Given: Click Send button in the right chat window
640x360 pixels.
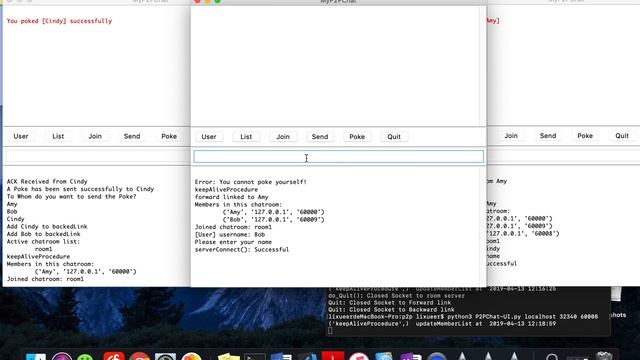Looking at the screenshot, I should pyautogui.click(x=548, y=136).
